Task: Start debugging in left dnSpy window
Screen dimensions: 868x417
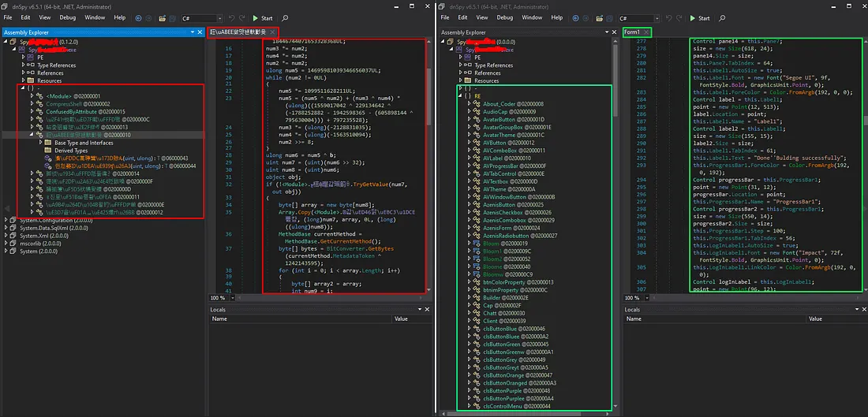Action: pyautogui.click(x=263, y=18)
